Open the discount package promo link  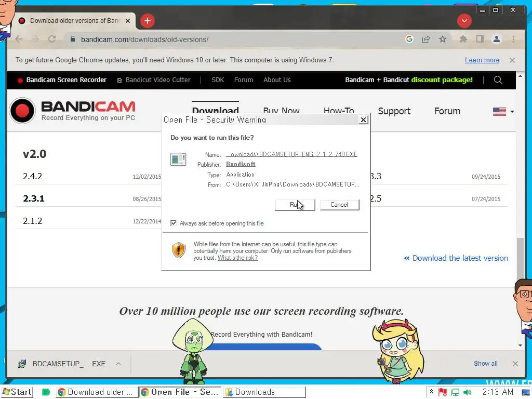click(408, 80)
